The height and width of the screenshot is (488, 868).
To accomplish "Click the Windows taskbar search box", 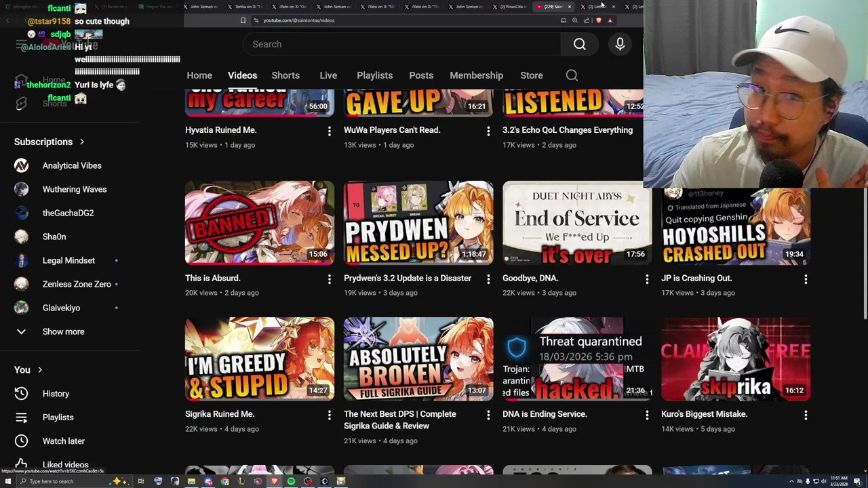I will 73,481.
